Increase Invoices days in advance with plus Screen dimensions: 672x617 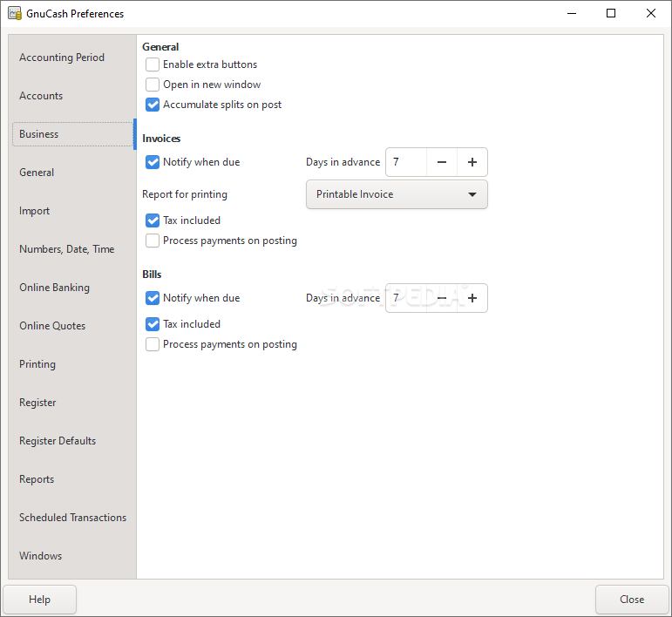pyautogui.click(x=472, y=162)
